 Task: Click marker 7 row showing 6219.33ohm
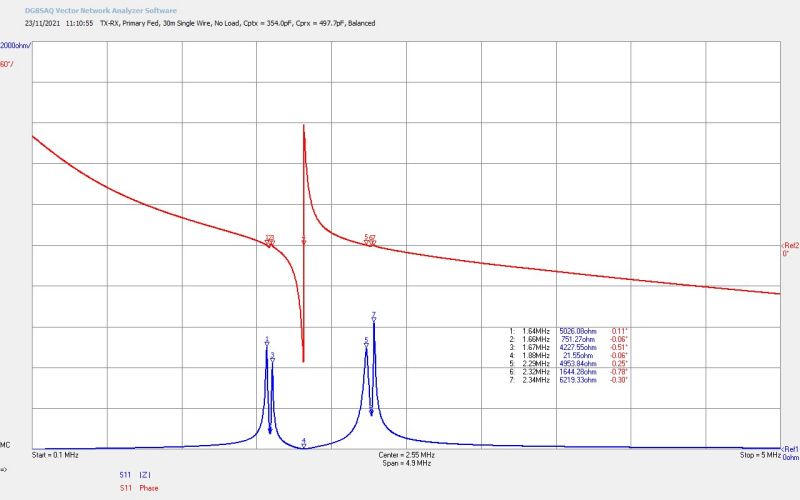(x=568, y=381)
